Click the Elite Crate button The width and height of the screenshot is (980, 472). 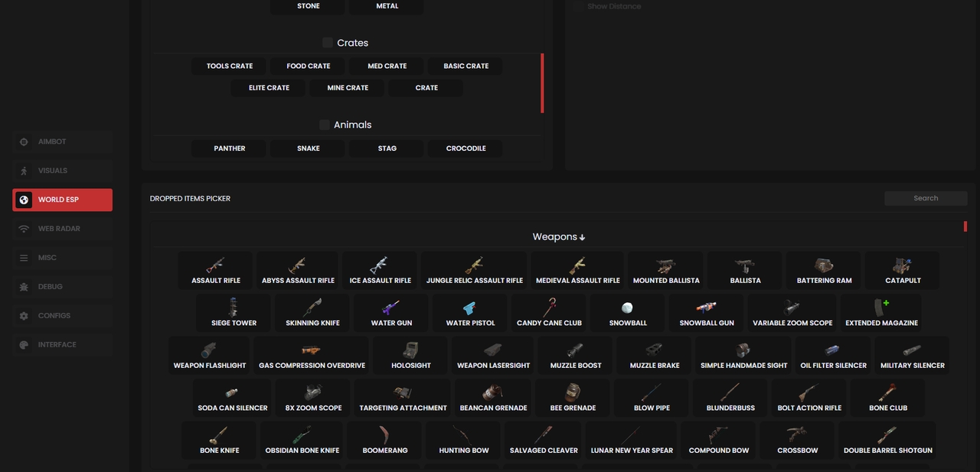tap(269, 88)
